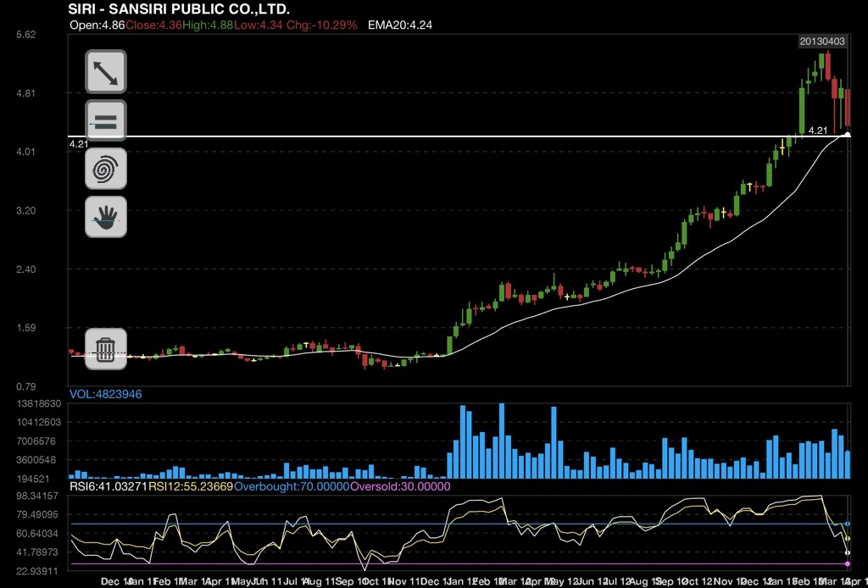Image resolution: width=868 pixels, height=588 pixels.
Task: Click the 79.49095 RSI axis label
Action: point(37,514)
